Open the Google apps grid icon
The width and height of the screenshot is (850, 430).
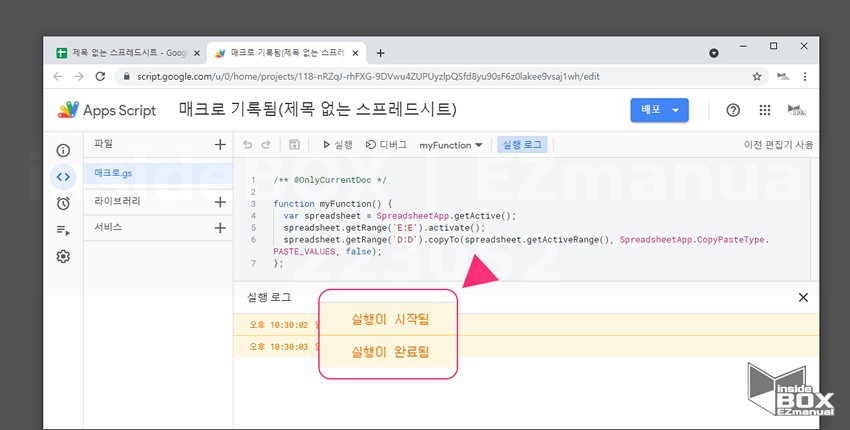765,110
